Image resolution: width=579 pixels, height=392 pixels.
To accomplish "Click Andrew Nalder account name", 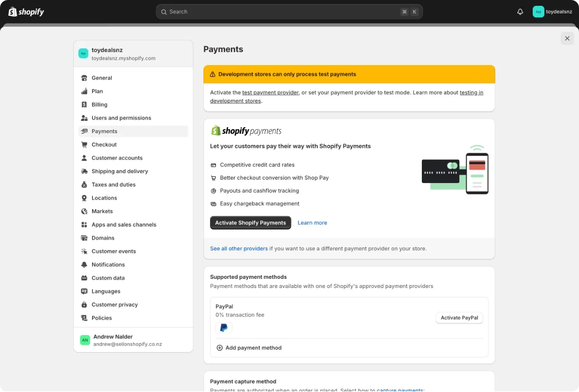I will [x=113, y=337].
